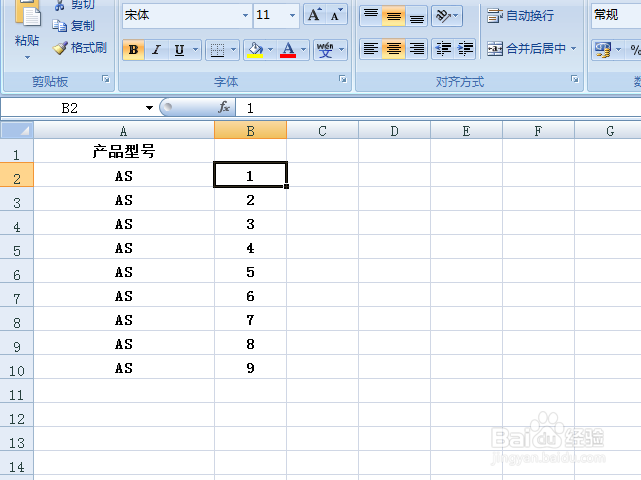Click cell B6 containing 5
The image size is (641, 480).
(x=250, y=271)
